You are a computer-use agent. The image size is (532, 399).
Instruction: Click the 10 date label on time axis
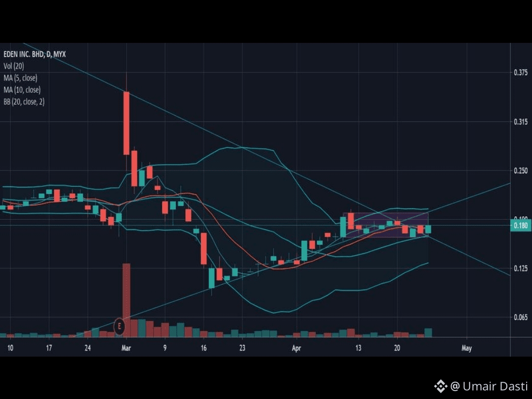[10, 348]
